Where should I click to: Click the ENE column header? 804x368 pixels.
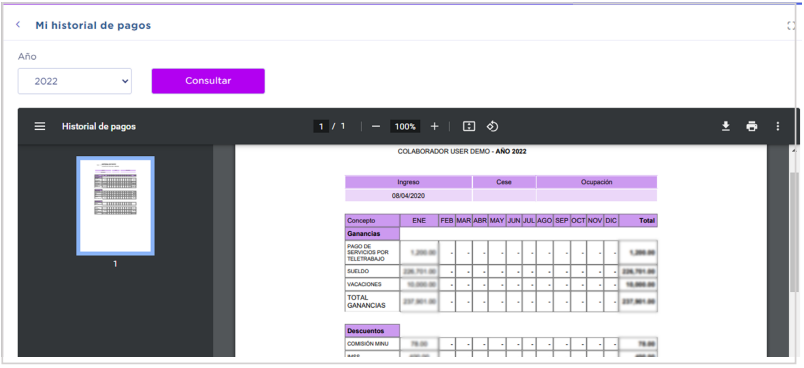pos(419,220)
